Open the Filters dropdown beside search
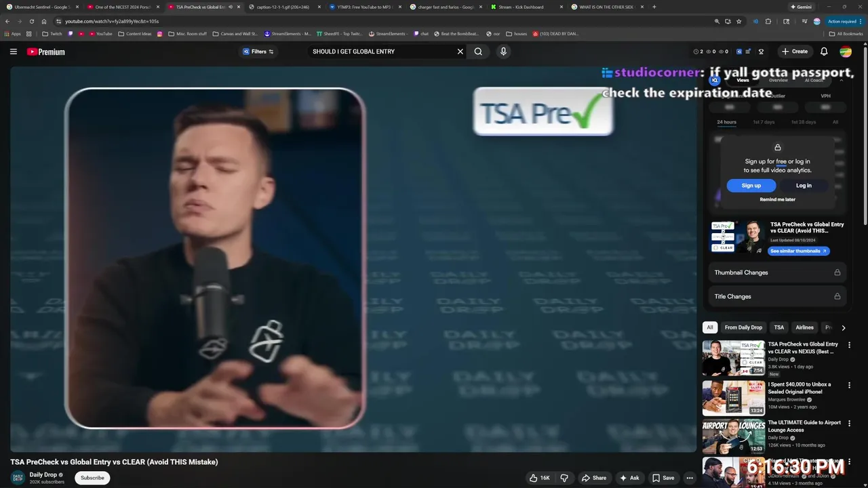Screen dimensions: 868x488 pos(258,52)
